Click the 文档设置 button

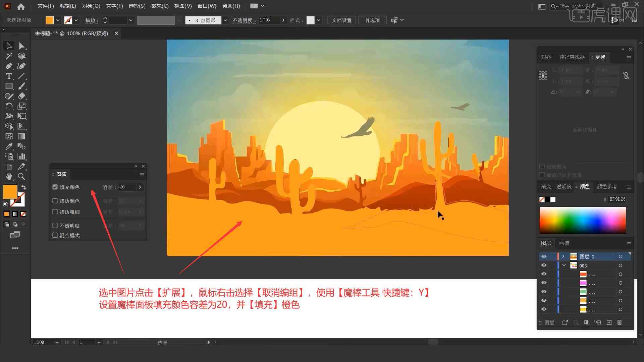pyautogui.click(x=344, y=20)
